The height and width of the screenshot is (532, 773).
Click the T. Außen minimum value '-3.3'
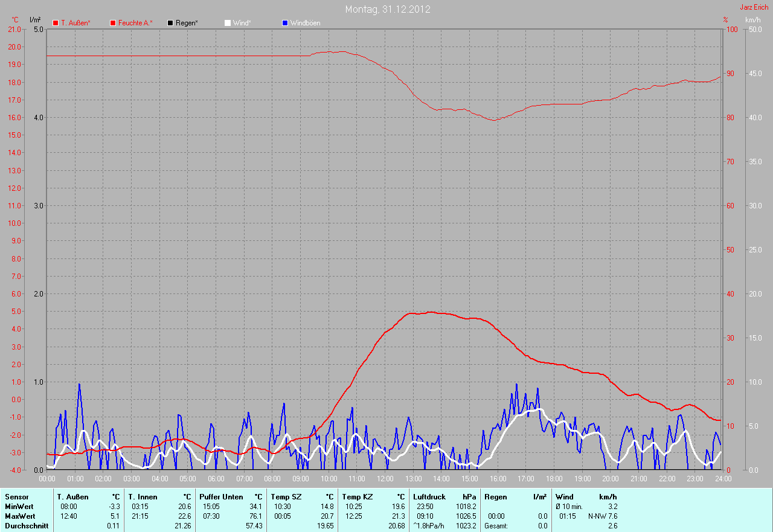114,507
